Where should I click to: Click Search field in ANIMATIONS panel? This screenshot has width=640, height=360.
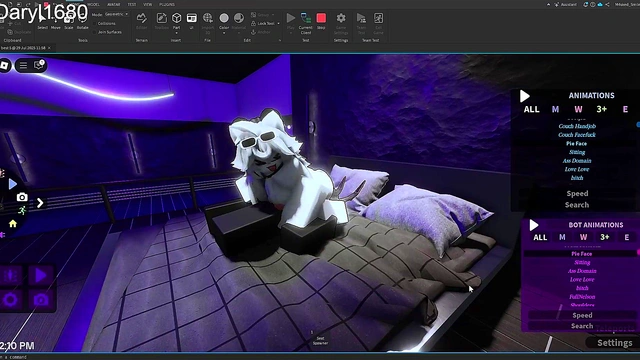[577, 205]
